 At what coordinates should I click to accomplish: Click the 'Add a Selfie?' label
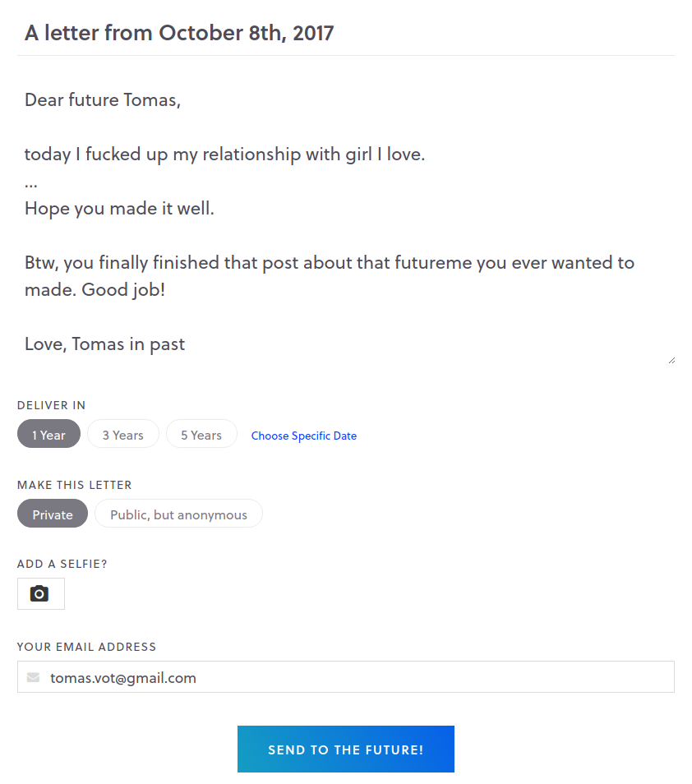point(62,564)
